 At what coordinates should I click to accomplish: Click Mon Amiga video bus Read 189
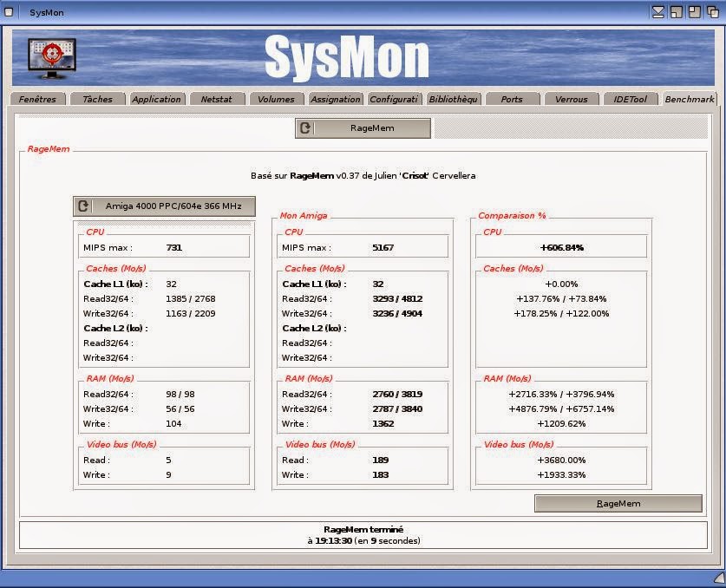point(381,461)
